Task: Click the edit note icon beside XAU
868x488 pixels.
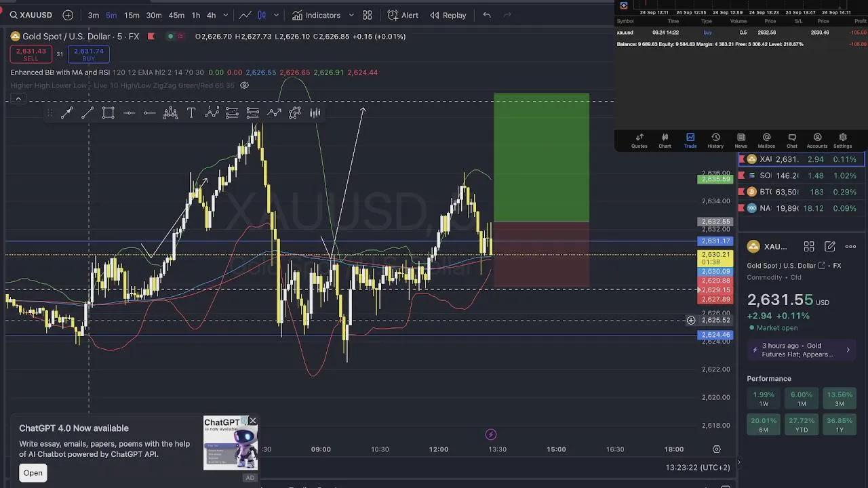Action: 829,247
